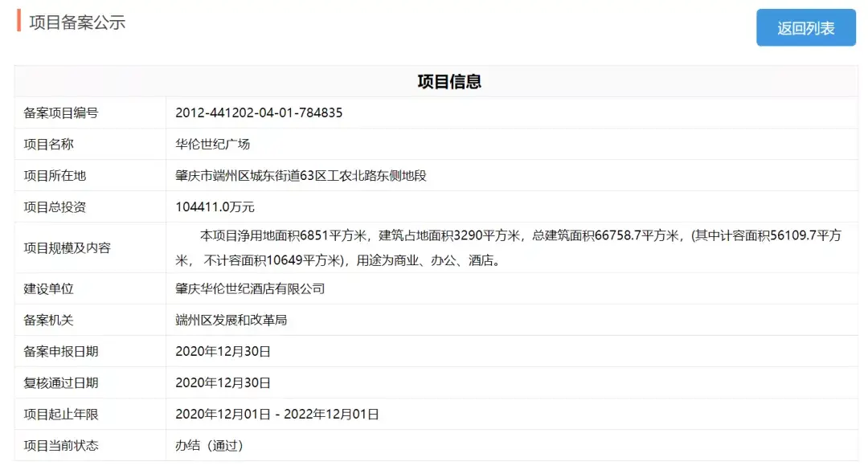Select the project name 华伦世纪广场
This screenshot has height=470, width=868.
tap(213, 145)
